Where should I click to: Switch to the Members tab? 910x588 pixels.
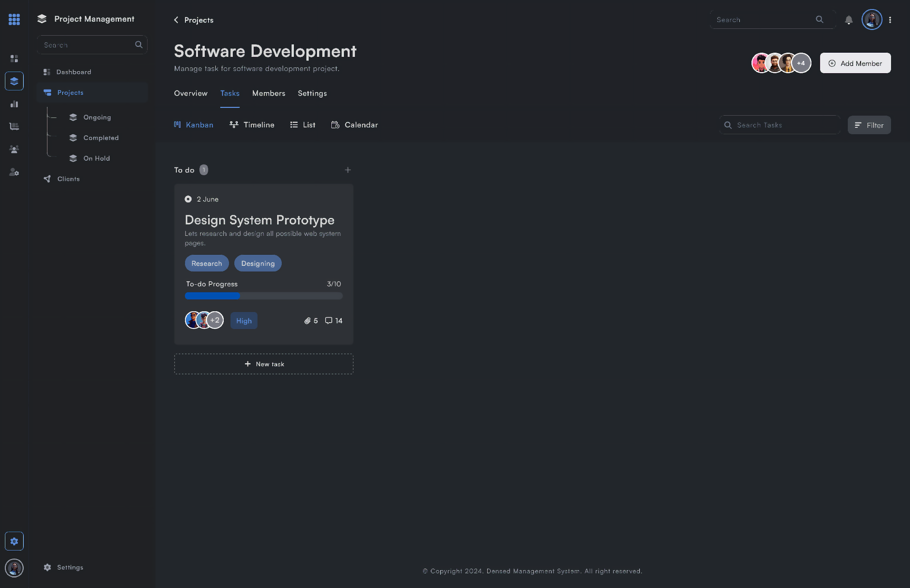click(268, 93)
